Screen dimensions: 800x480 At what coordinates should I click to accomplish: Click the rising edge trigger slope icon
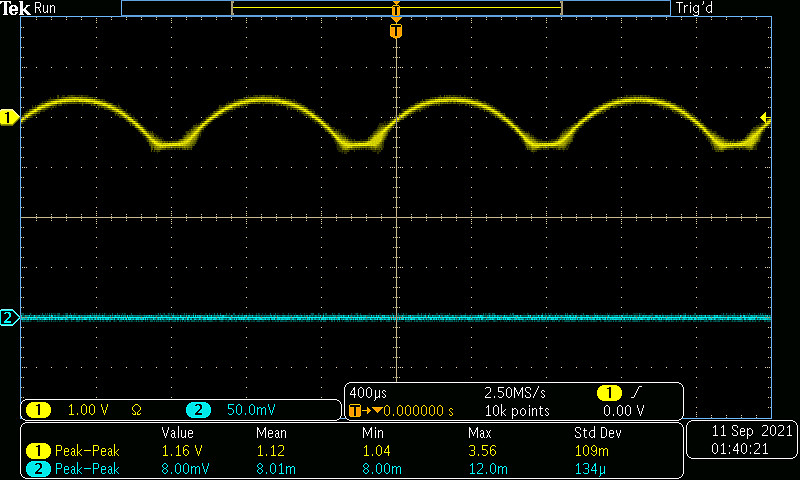coord(637,393)
